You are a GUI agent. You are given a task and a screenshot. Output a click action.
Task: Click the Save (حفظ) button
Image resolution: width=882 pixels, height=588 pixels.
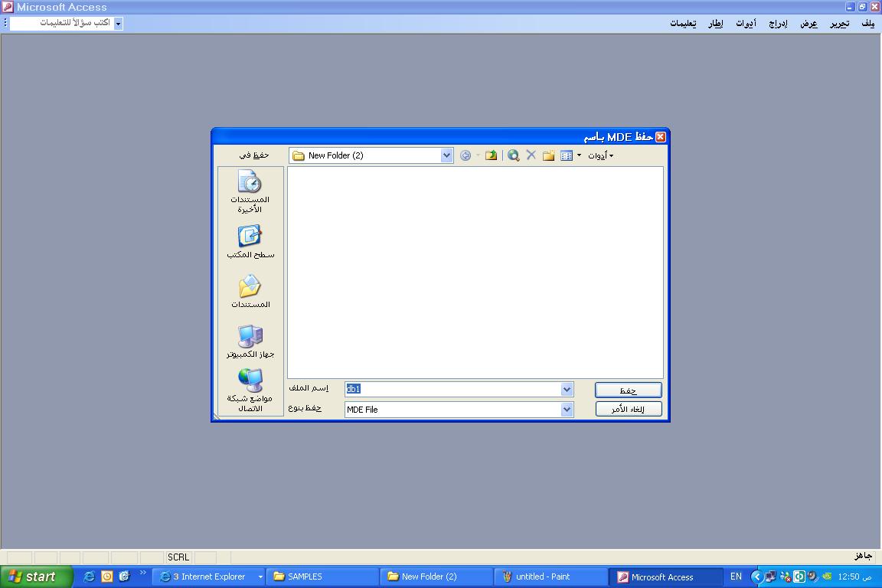[x=629, y=390]
